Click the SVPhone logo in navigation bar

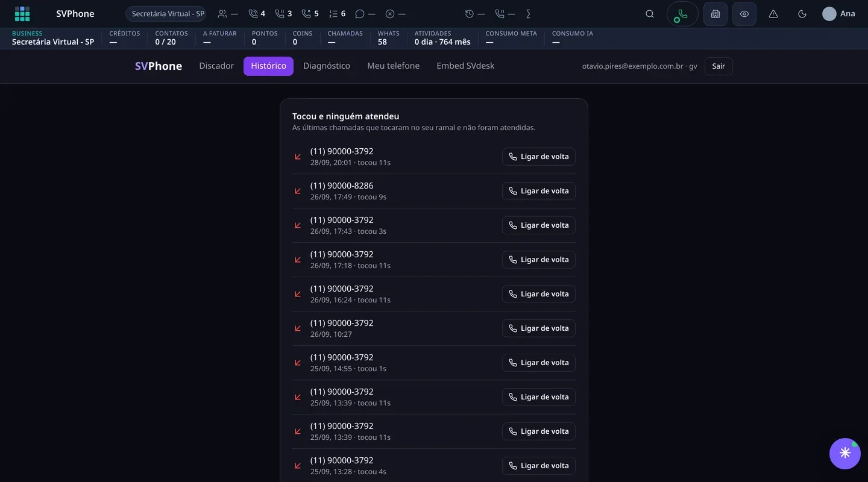click(159, 66)
